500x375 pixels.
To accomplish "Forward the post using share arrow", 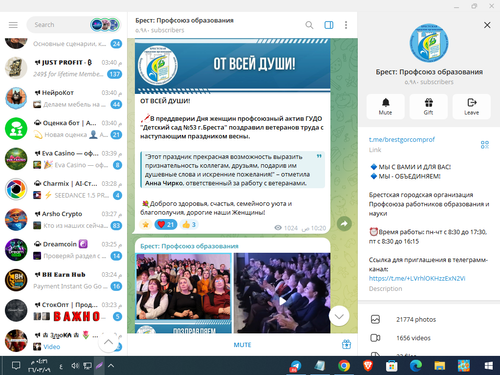I will pyautogui.click(x=344, y=224).
